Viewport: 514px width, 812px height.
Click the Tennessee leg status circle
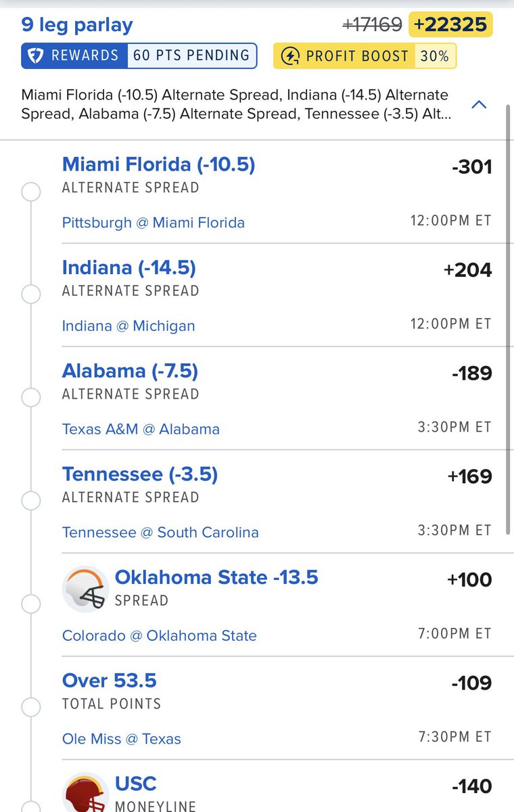point(31,501)
